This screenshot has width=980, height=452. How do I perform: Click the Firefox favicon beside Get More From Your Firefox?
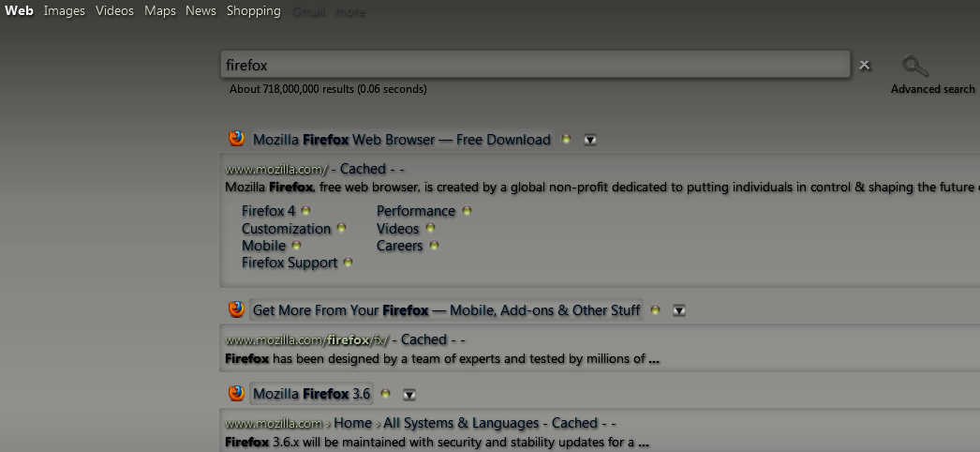236,309
